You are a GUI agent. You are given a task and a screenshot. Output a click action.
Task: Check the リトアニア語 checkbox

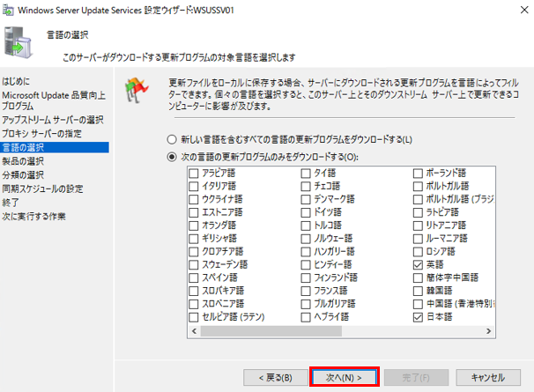(418, 226)
